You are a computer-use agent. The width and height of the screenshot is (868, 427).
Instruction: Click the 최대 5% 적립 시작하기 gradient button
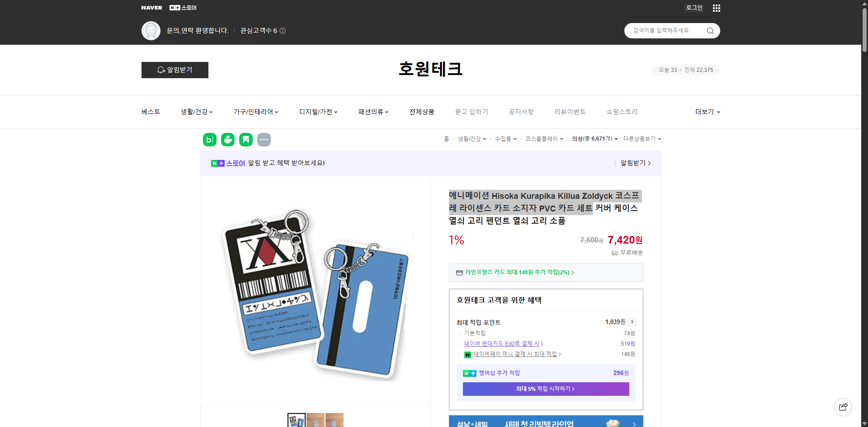pyautogui.click(x=546, y=389)
